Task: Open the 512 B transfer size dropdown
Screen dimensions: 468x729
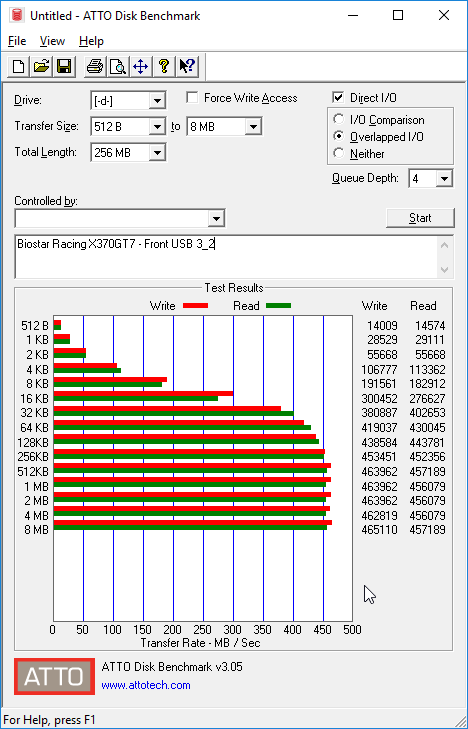Action: [157, 126]
